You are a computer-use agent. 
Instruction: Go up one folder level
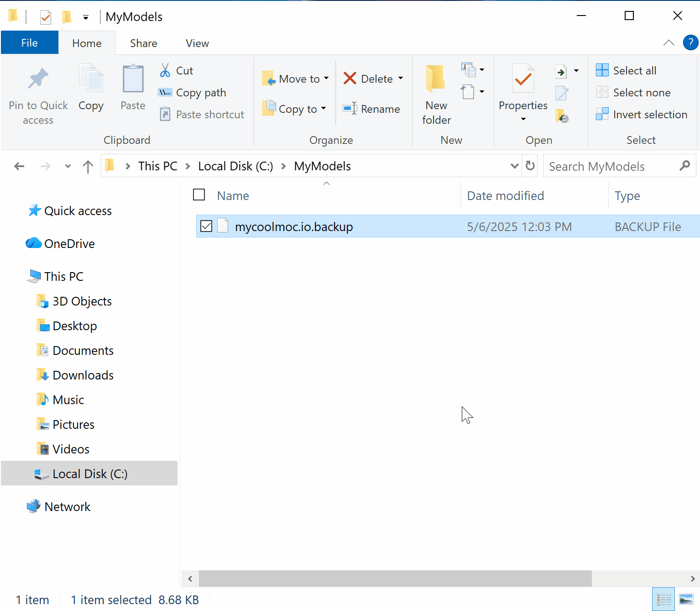pyautogui.click(x=88, y=166)
